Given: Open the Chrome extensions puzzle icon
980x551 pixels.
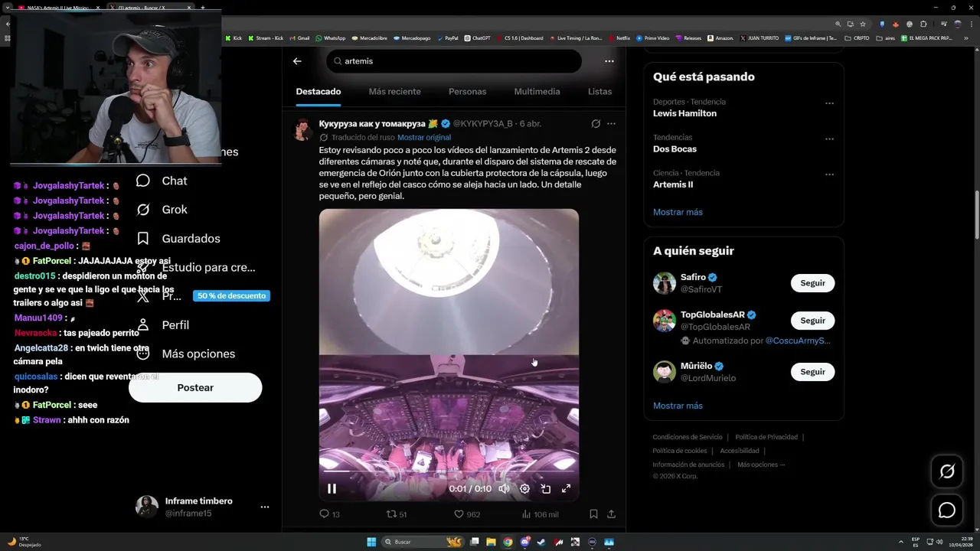Looking at the screenshot, I should click(923, 24).
